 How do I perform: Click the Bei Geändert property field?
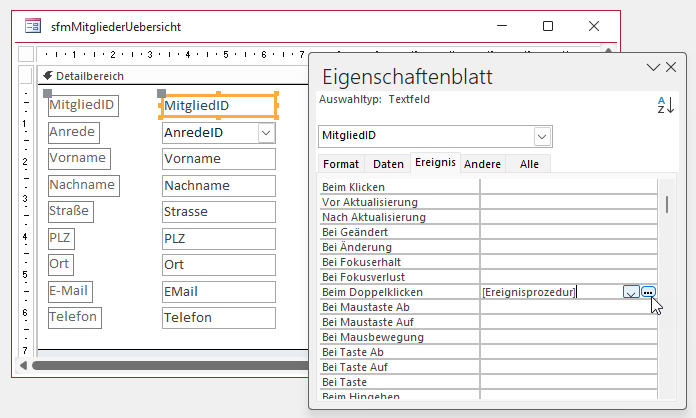tap(569, 232)
